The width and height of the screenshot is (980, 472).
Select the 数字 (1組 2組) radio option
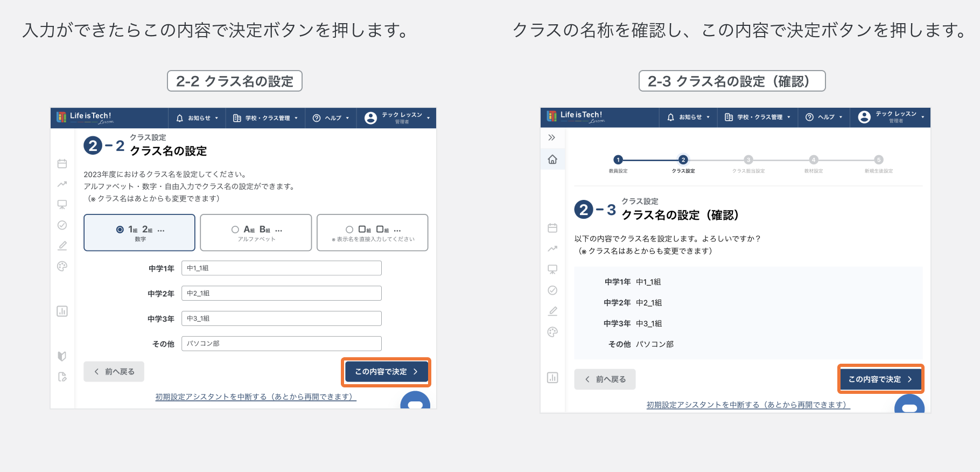120,230
